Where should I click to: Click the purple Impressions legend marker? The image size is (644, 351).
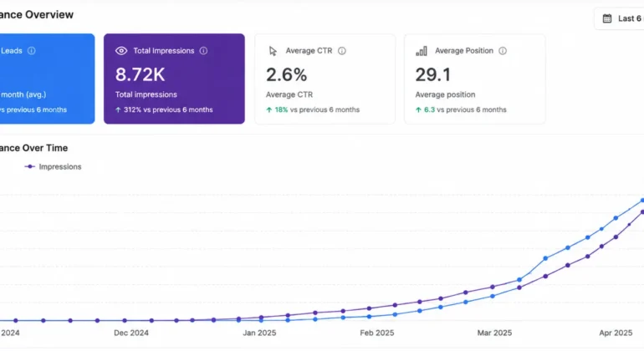coord(29,166)
